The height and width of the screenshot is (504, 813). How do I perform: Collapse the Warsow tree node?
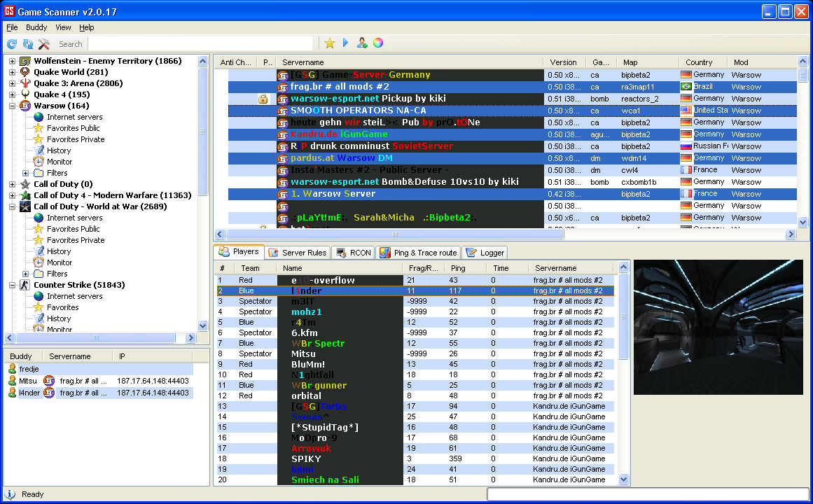12,106
